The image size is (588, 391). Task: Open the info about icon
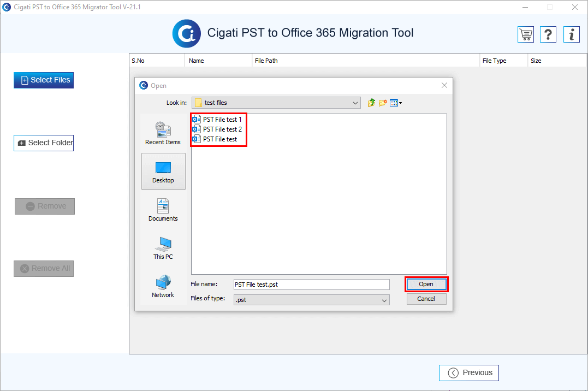pos(572,34)
